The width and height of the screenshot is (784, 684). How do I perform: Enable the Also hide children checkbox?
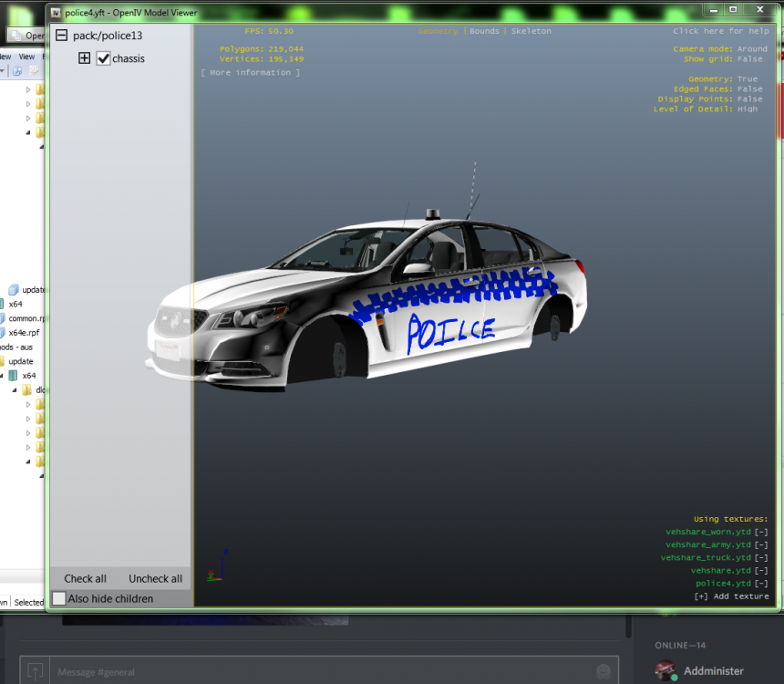[x=59, y=598]
